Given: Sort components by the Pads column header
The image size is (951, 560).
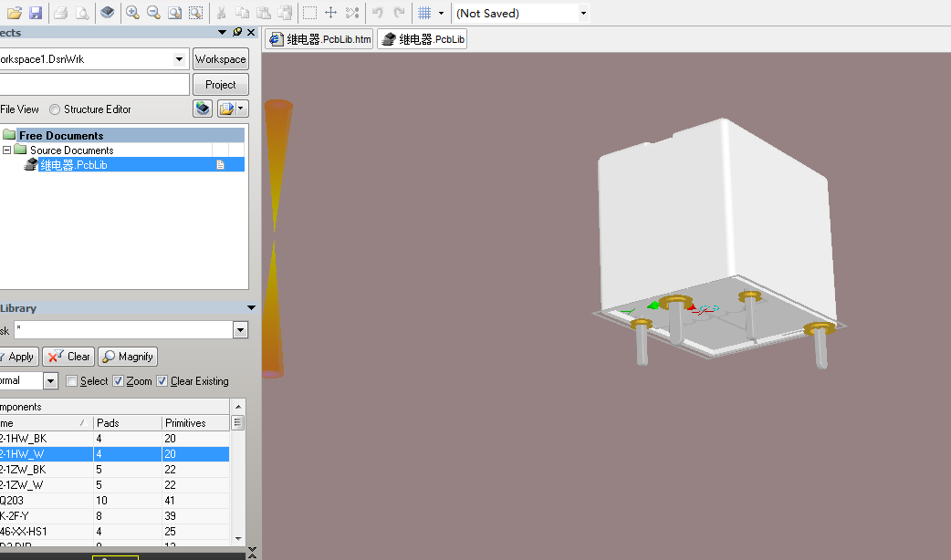Looking at the screenshot, I should pyautogui.click(x=128, y=423).
